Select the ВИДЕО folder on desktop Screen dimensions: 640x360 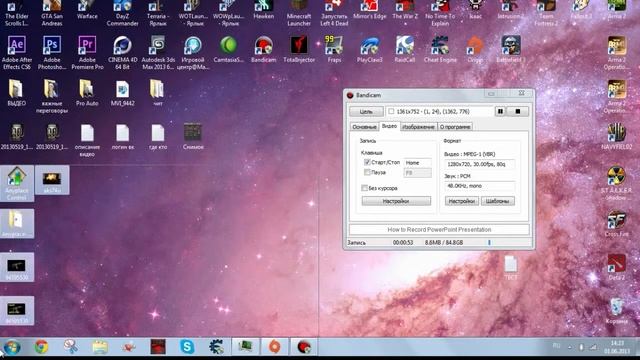click(17, 93)
